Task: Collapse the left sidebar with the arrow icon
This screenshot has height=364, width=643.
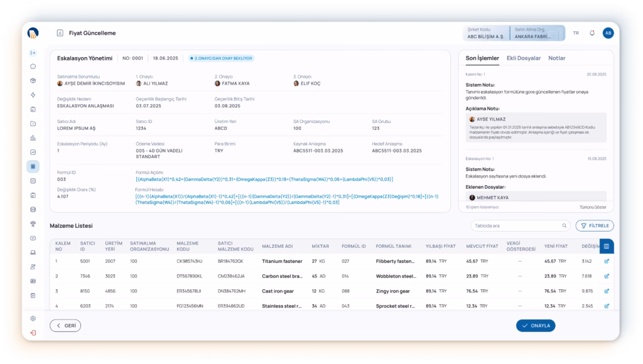Action: (x=33, y=52)
